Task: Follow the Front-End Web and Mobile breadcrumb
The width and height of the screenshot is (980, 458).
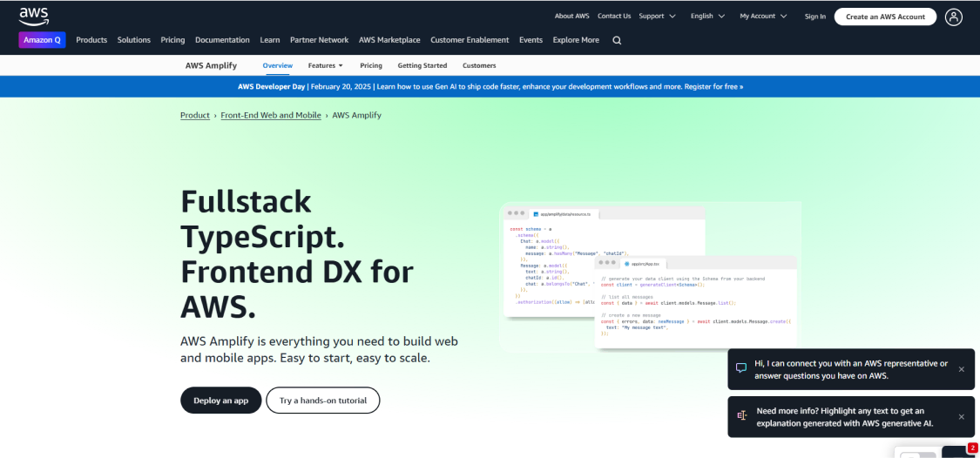Action: click(x=271, y=115)
